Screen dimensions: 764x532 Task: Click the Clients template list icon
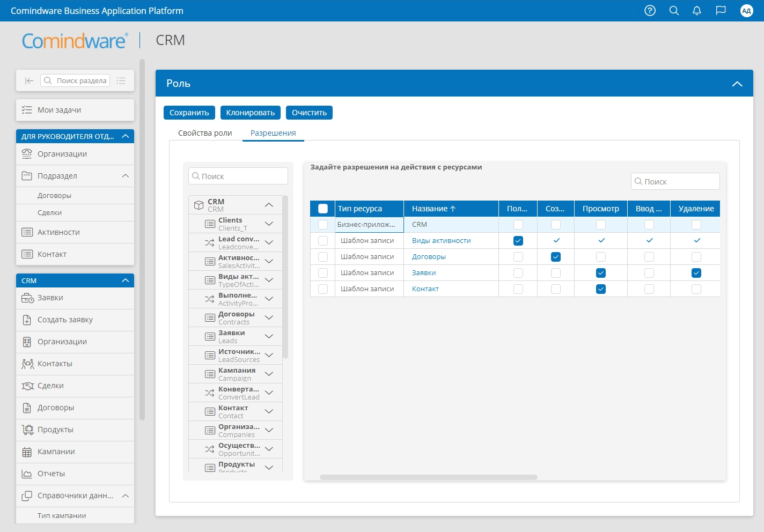tap(210, 224)
